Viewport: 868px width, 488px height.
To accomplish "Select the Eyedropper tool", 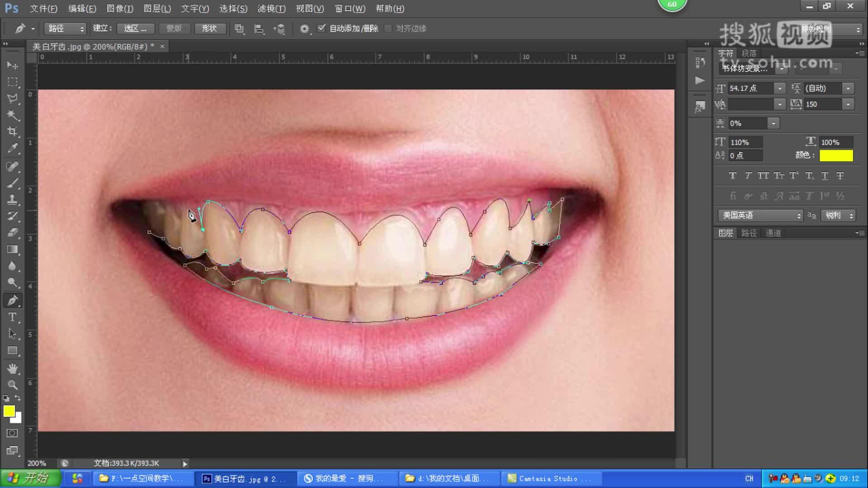I will click(13, 148).
